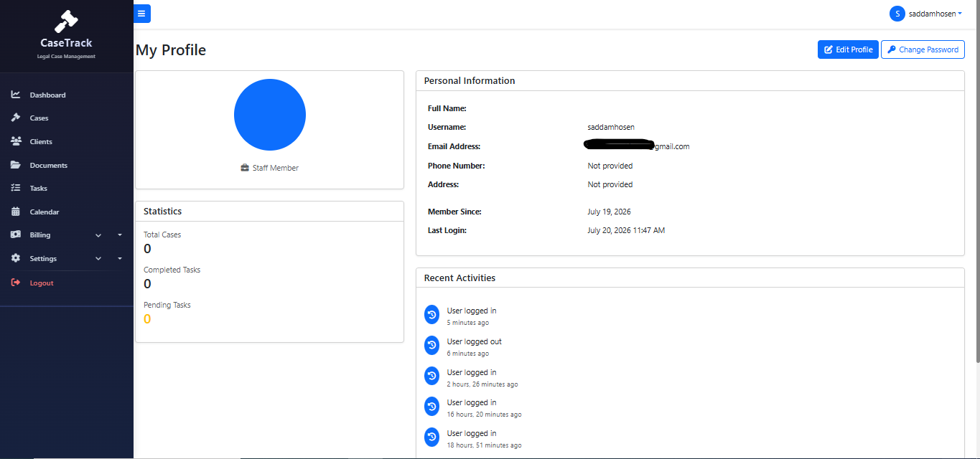This screenshot has width=980, height=459.
Task: Click the Edit Profile button
Action: 848,49
